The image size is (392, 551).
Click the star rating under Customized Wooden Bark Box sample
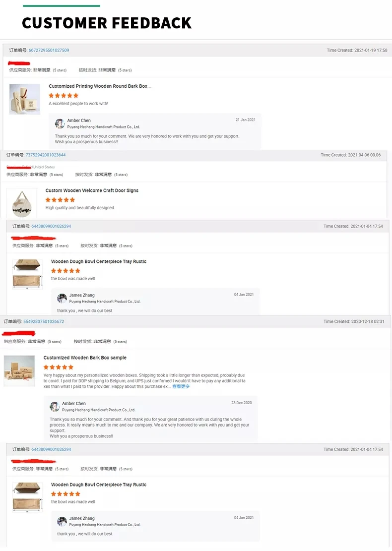click(x=59, y=367)
